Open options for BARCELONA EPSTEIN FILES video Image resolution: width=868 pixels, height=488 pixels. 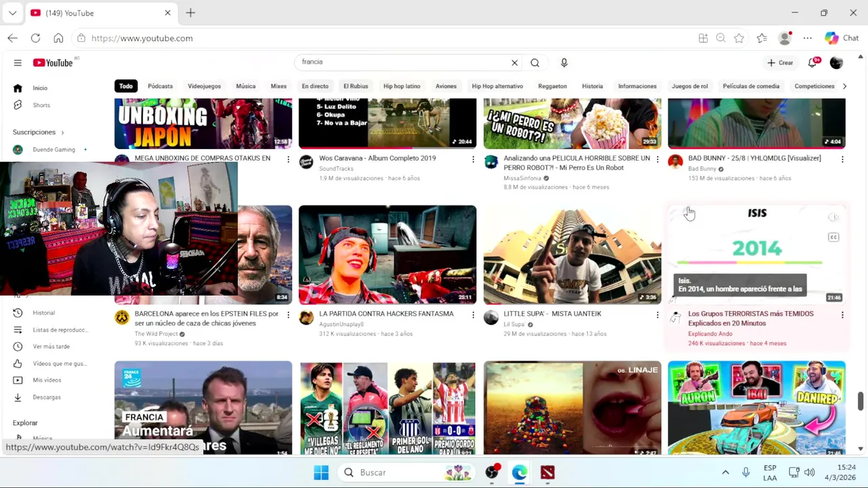point(288,315)
